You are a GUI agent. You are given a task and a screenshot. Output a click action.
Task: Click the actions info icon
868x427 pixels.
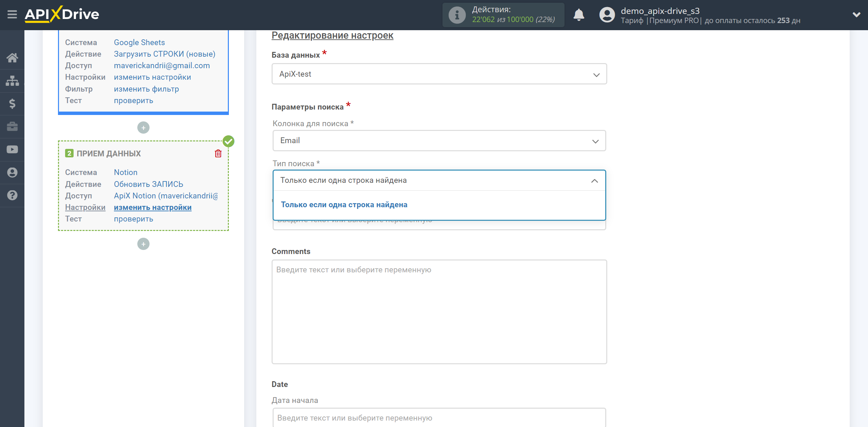(x=457, y=15)
